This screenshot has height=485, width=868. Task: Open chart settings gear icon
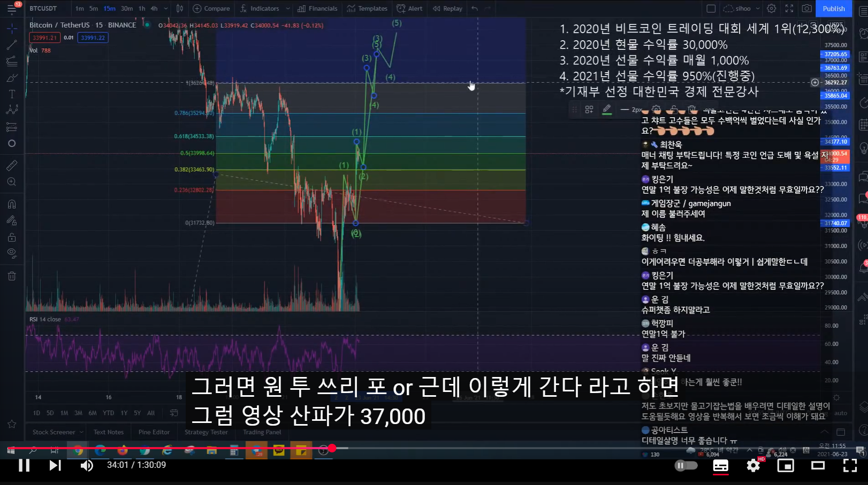pyautogui.click(x=771, y=9)
